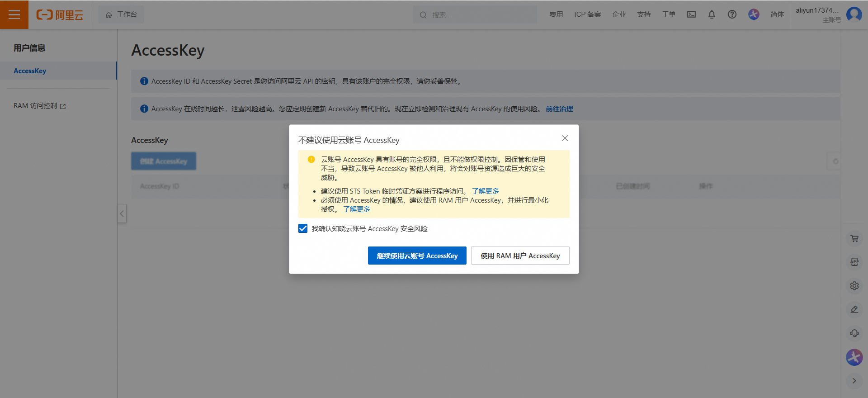Open the 费用 top menu
Viewport: 868px width, 398px height.
(x=556, y=14)
